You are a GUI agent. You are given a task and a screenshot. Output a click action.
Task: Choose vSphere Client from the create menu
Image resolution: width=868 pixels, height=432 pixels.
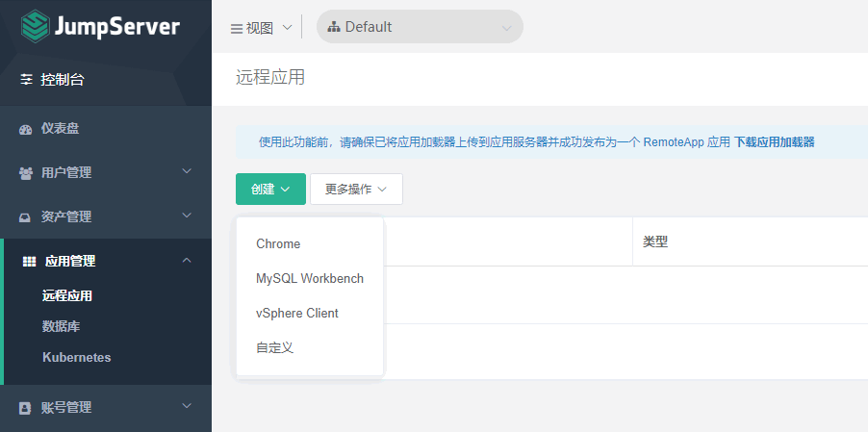click(310, 313)
